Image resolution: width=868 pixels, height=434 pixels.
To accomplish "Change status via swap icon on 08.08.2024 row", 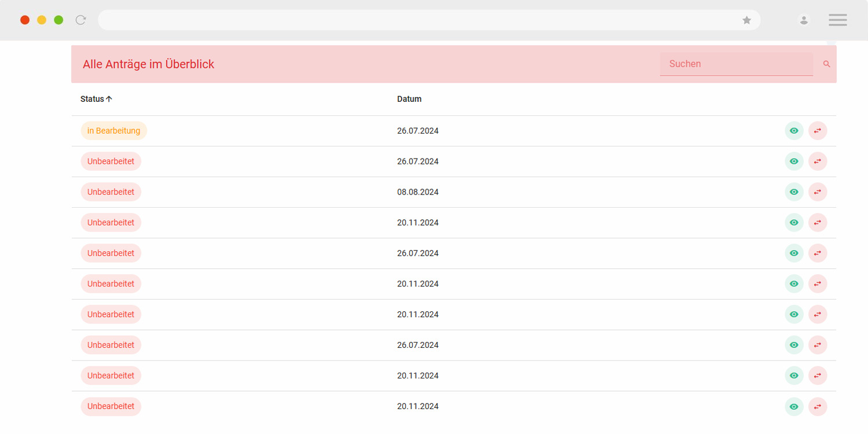I will (818, 192).
